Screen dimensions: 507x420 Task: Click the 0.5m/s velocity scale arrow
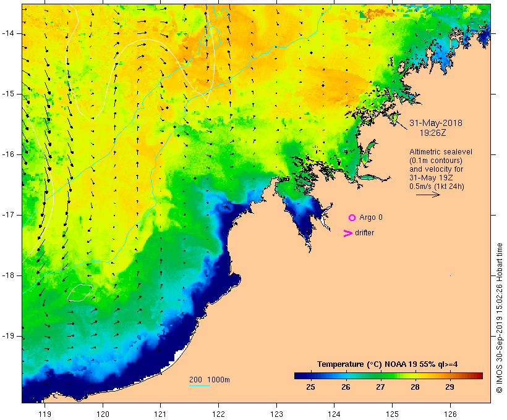click(x=428, y=195)
